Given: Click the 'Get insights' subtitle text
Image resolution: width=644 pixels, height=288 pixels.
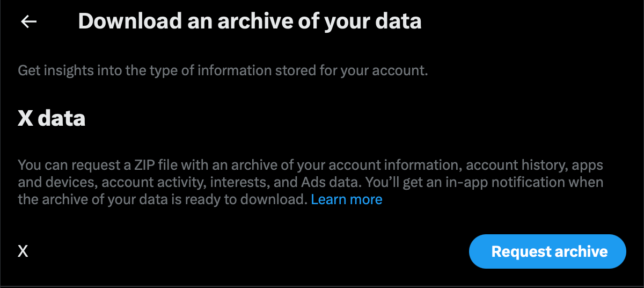Looking at the screenshot, I should click(x=223, y=70).
